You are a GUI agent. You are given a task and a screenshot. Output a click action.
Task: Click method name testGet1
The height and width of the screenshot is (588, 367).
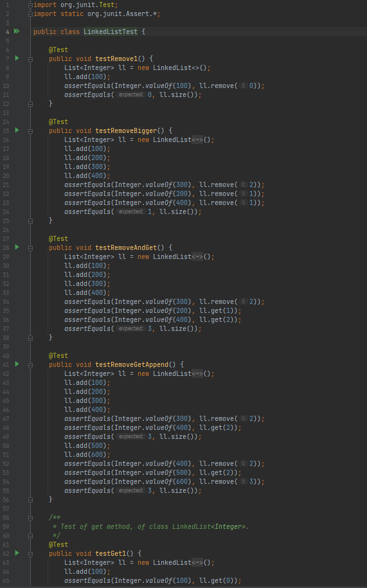pyautogui.click(x=111, y=554)
